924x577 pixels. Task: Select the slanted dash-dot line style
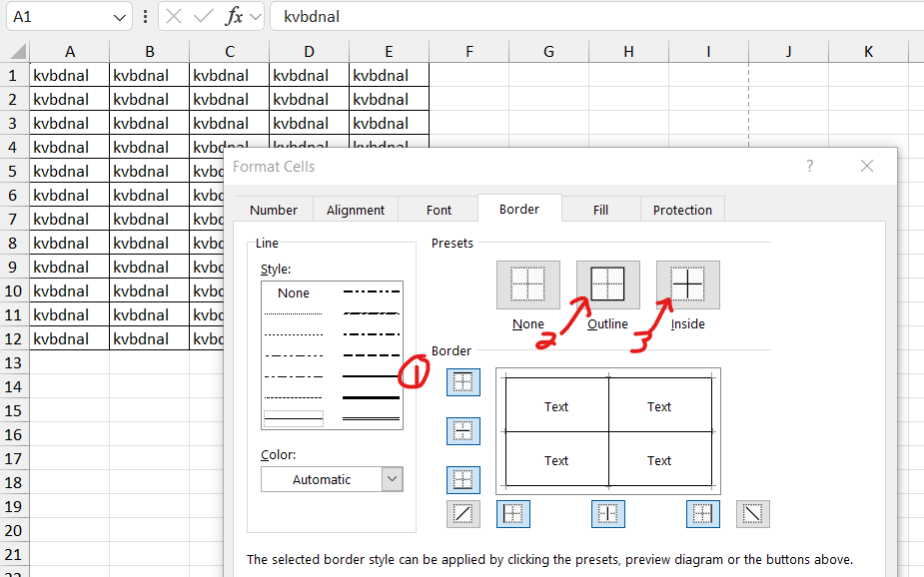[372, 313]
